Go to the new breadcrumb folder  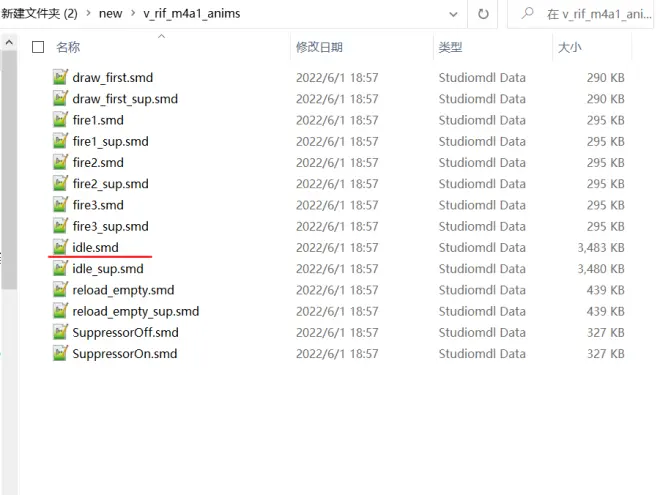pos(110,13)
